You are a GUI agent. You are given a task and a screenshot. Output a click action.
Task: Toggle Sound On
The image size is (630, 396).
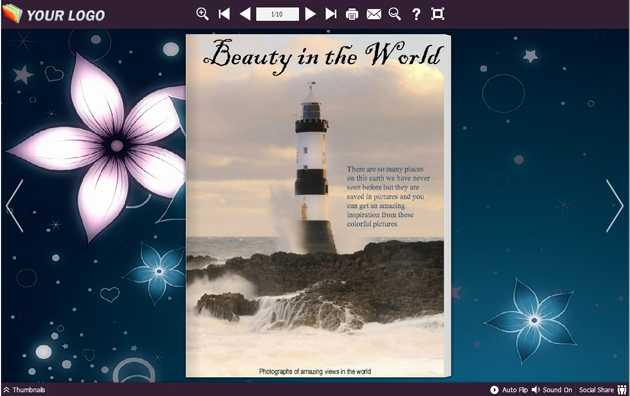[552, 390]
